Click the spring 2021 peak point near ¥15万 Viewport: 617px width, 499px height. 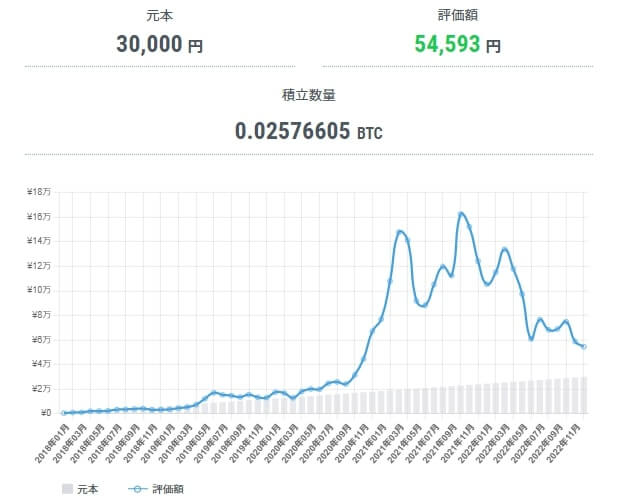pos(399,232)
